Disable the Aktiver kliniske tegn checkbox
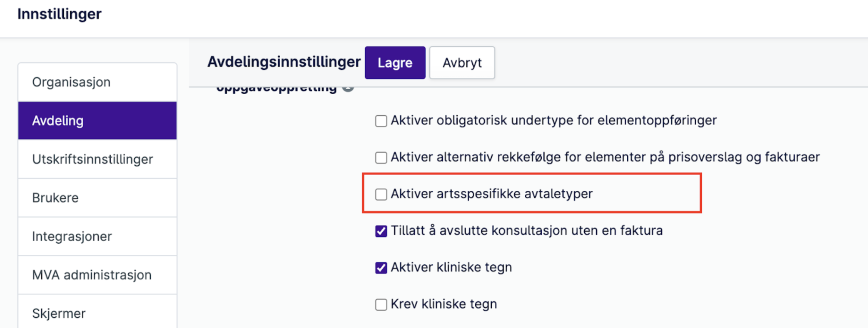The image size is (868, 328). click(x=381, y=268)
